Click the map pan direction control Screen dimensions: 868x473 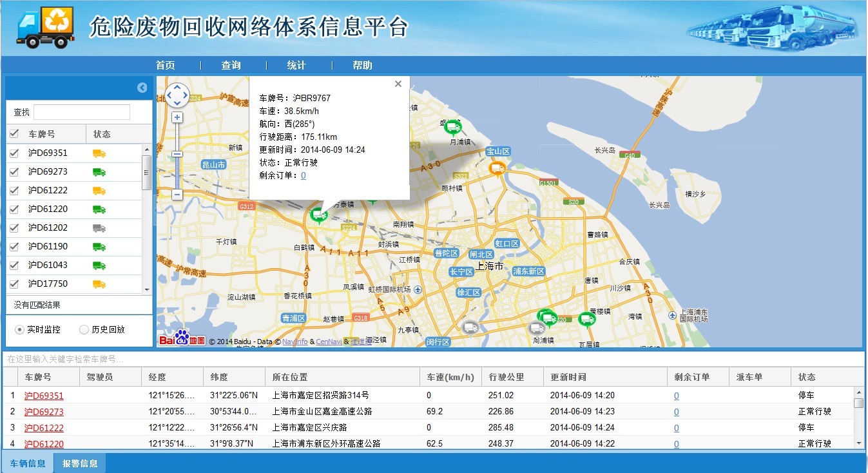pos(177,95)
